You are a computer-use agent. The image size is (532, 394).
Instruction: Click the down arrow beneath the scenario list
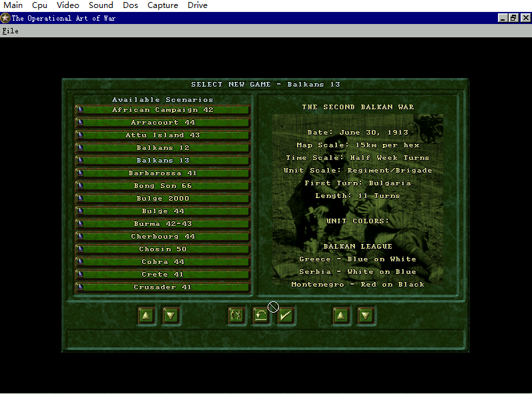tap(171, 316)
